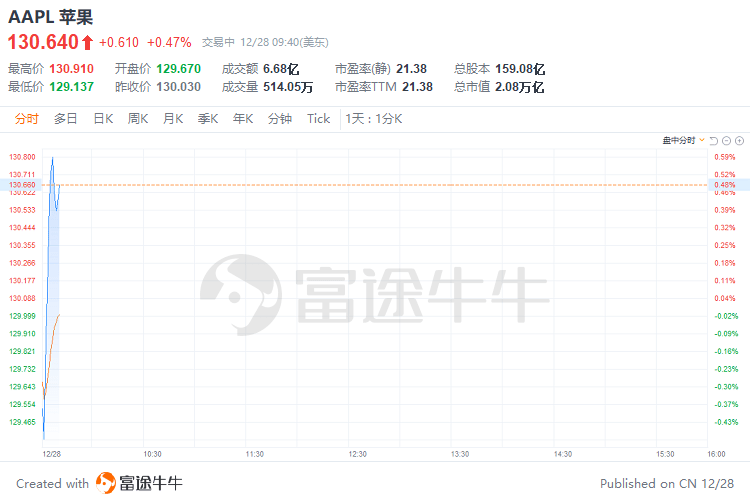Click the 成交额 value 6.68亿
750x504 pixels.
click(x=281, y=69)
